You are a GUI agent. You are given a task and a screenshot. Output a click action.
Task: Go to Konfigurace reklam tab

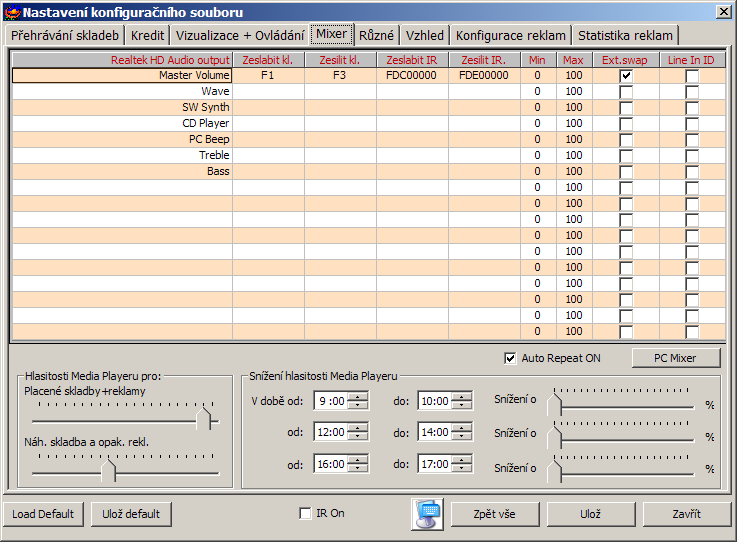(x=510, y=35)
